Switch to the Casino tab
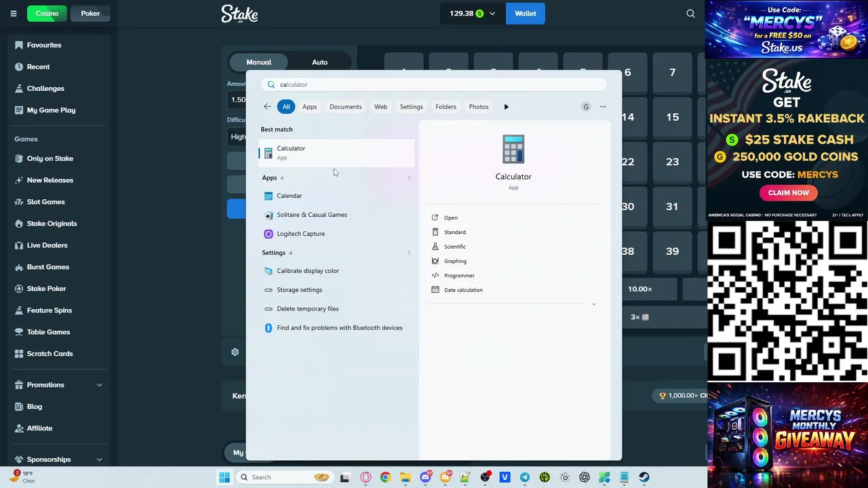The width and height of the screenshot is (868, 488). pos(47,14)
